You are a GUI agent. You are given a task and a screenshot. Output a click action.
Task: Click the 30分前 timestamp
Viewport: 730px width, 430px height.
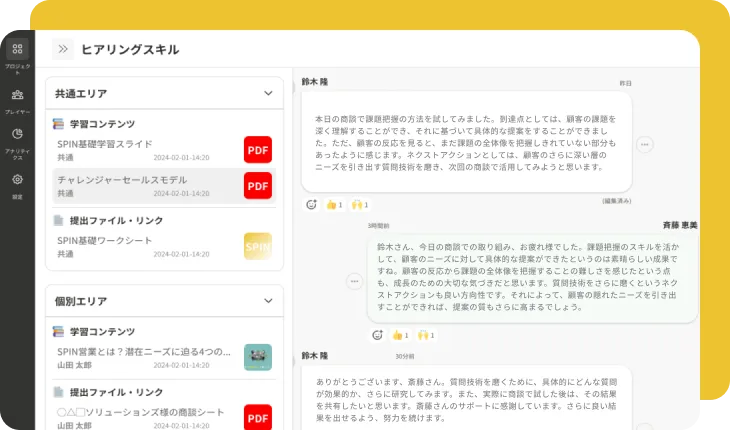405,356
